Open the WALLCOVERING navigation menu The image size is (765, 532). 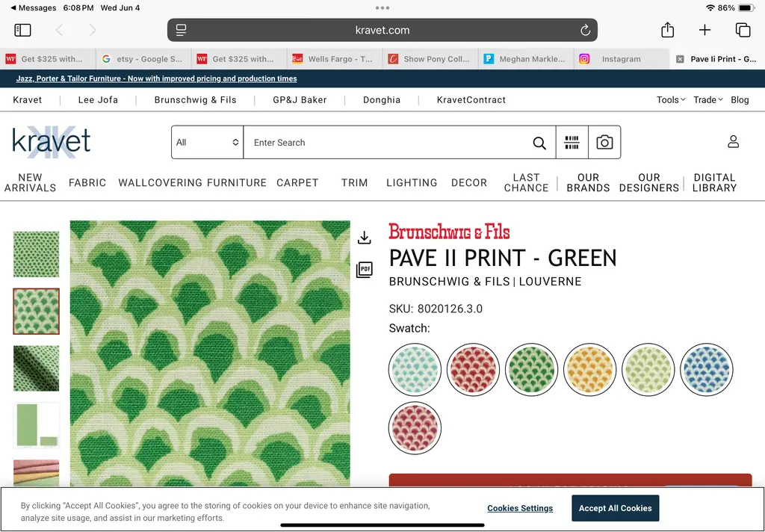(160, 182)
